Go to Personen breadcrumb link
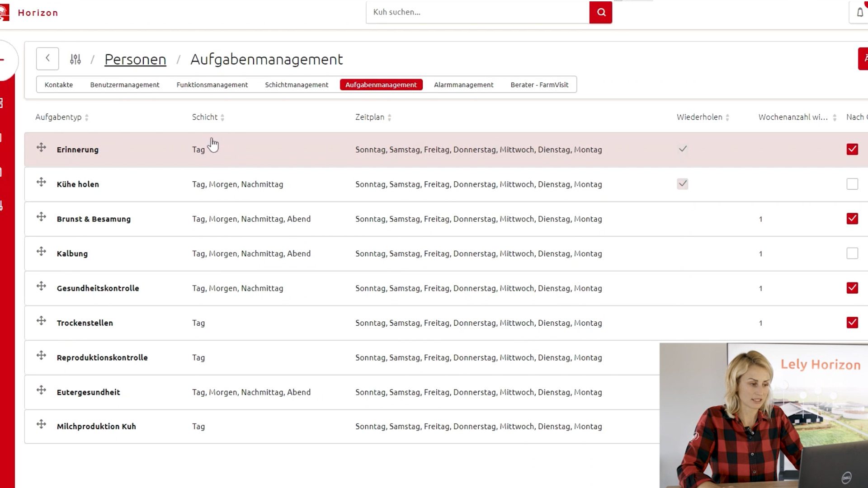Screen dimensions: 868x488 [135, 59]
